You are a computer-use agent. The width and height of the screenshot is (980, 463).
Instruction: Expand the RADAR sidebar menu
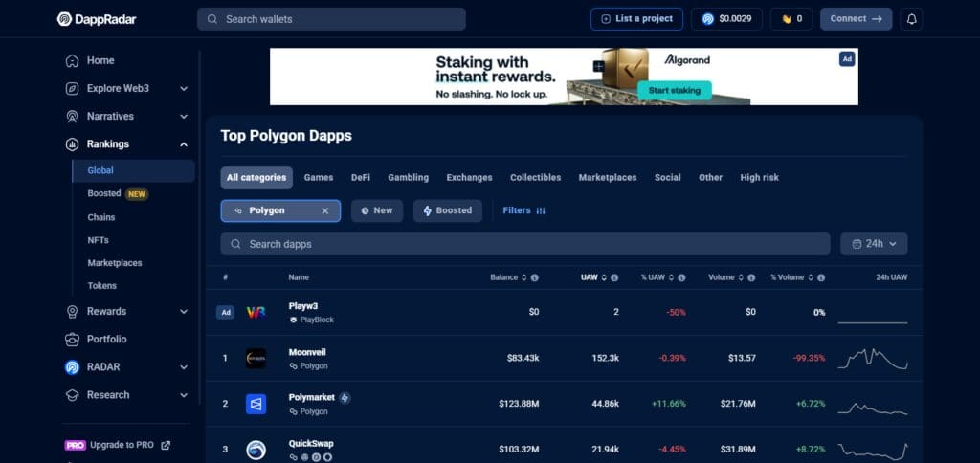point(184,366)
